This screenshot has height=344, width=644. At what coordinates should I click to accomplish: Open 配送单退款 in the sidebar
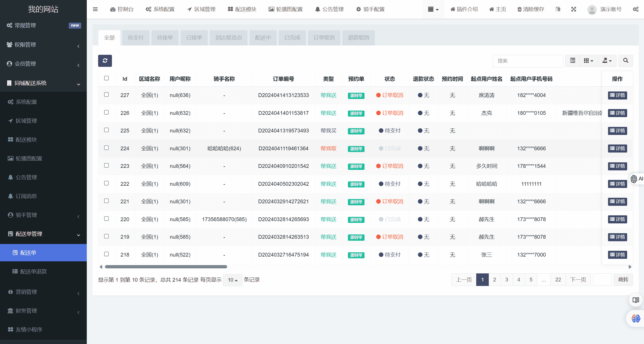[x=43, y=272]
